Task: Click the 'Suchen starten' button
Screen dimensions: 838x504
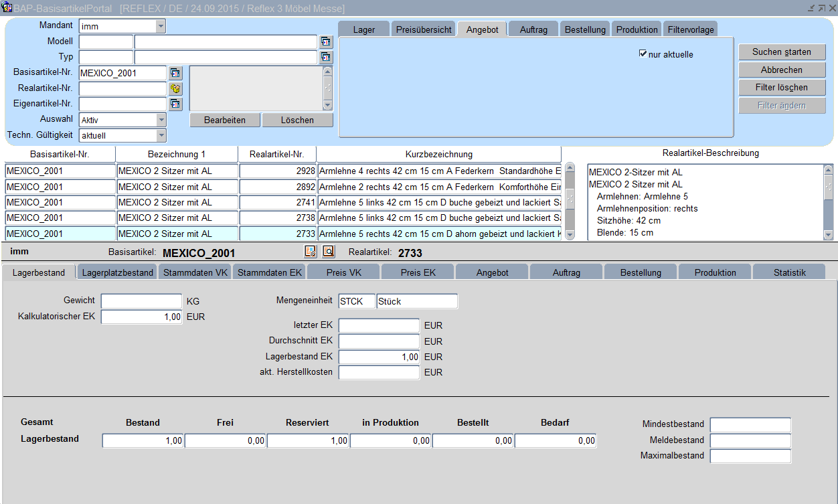Action: pyautogui.click(x=781, y=52)
